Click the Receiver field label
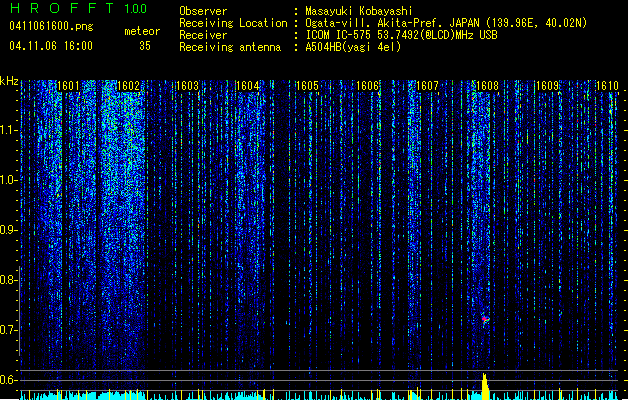This screenshot has height=400, width=629. pos(203,35)
